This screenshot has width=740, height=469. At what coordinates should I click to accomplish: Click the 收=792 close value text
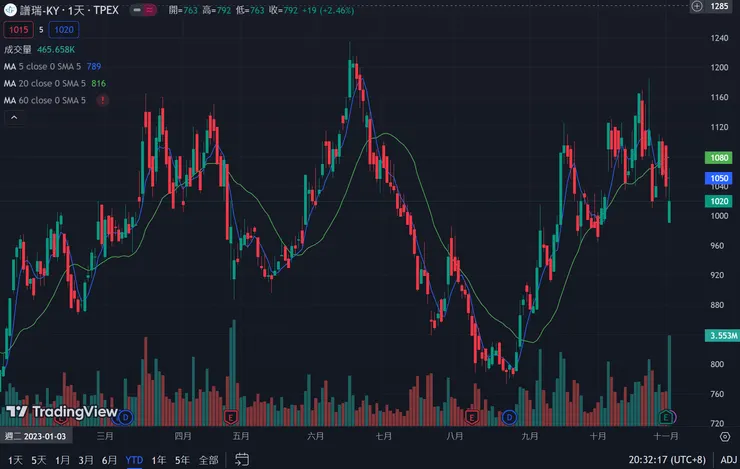pos(283,10)
